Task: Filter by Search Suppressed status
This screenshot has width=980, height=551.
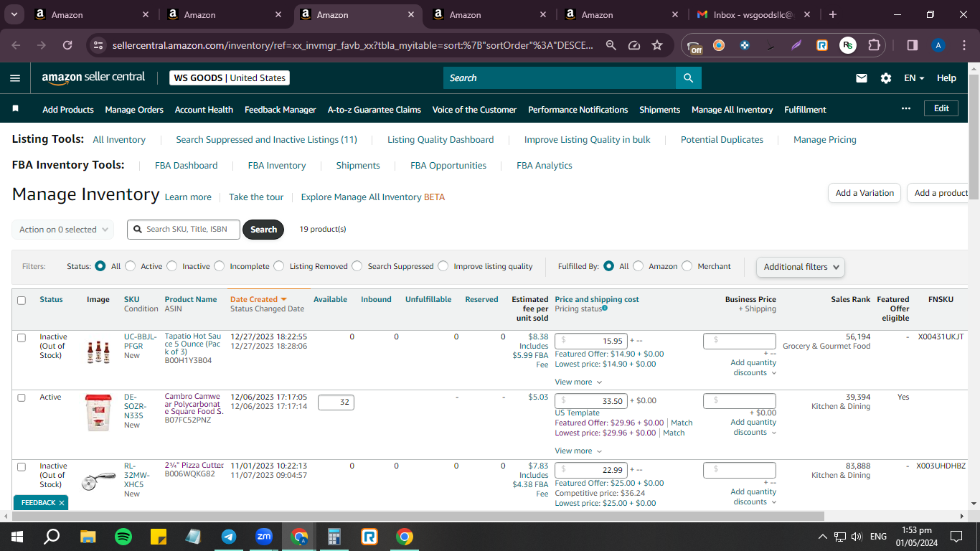Action: pos(357,266)
